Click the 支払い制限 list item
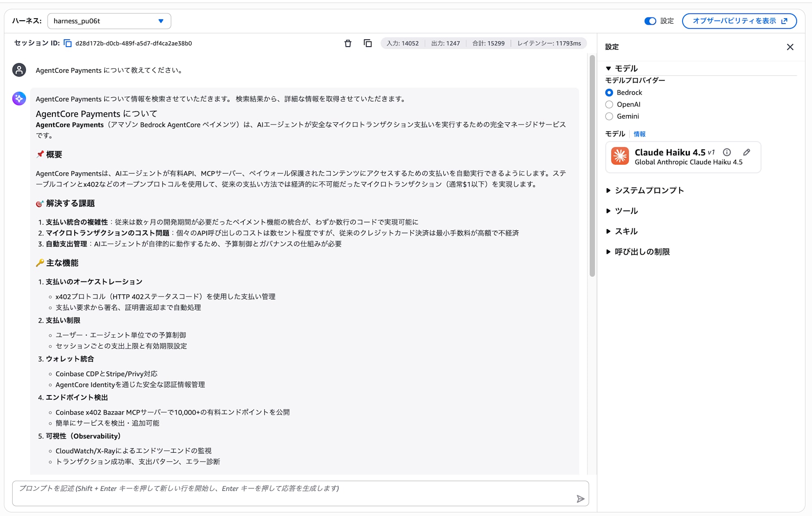Viewport: 812px width, 516px height. (63, 320)
